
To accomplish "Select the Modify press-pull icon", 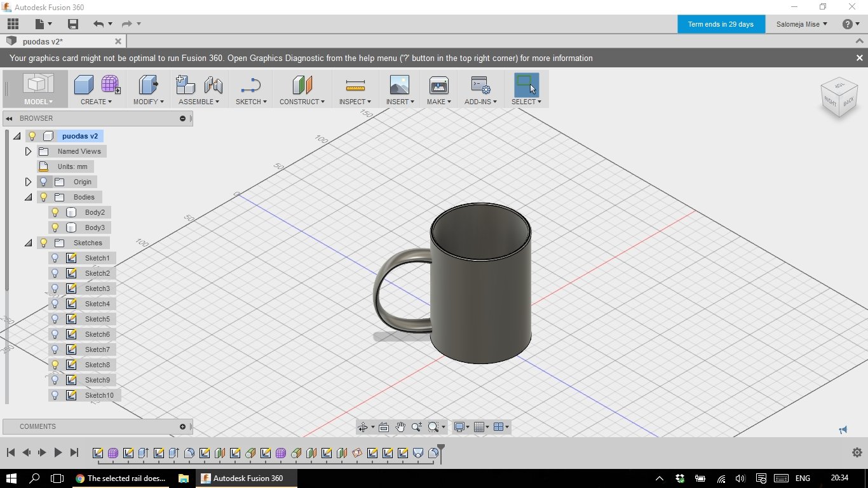I will click(x=148, y=85).
